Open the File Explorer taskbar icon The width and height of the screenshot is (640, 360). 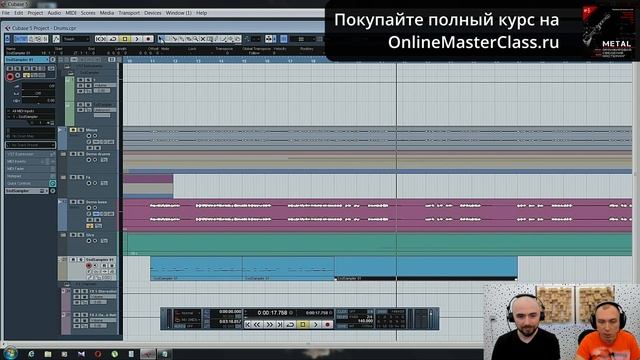click(x=48, y=354)
